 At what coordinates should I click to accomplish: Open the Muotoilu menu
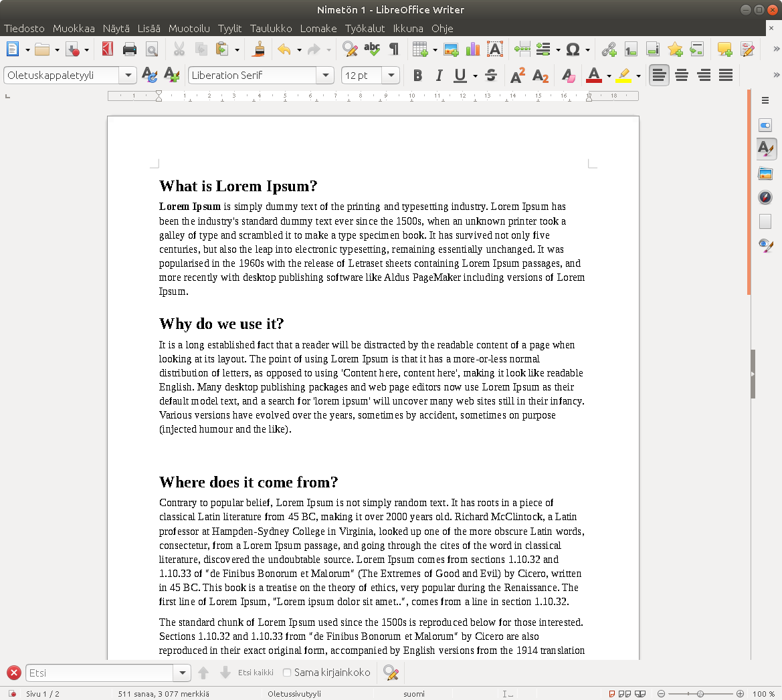tap(189, 28)
